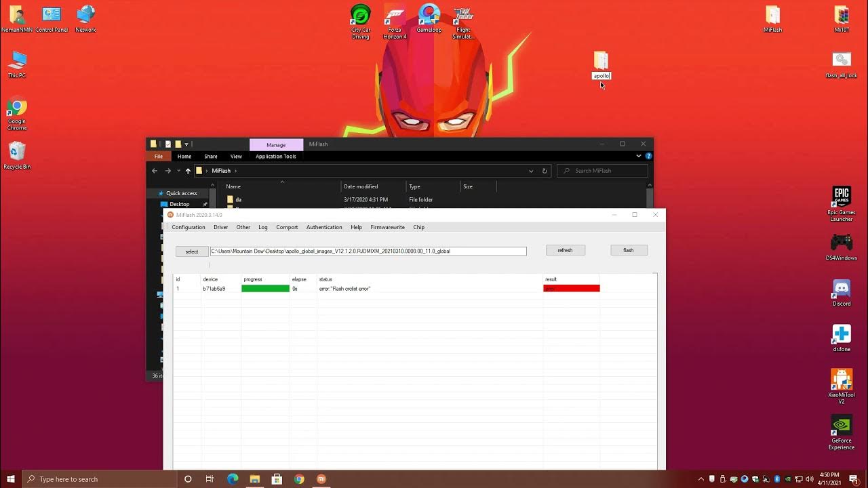Viewport: 868px width, 488px height.
Task: Open the Application Tools ribbon tab
Action: coord(276,156)
